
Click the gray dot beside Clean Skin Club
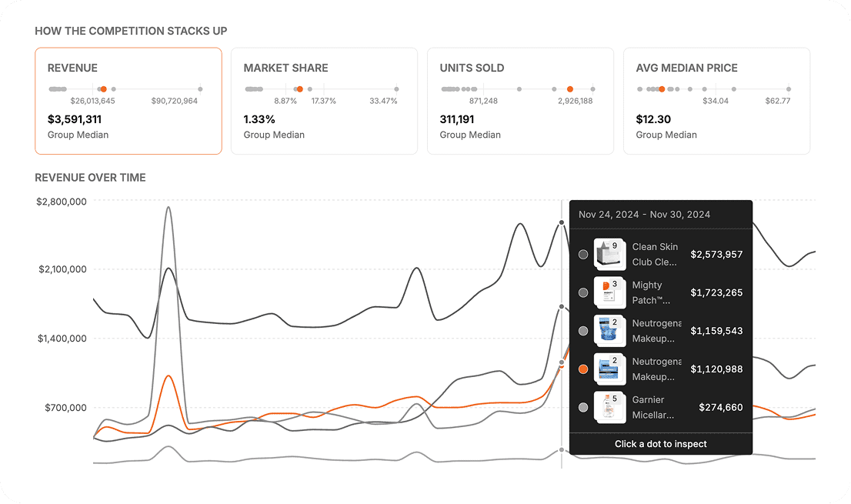583,255
